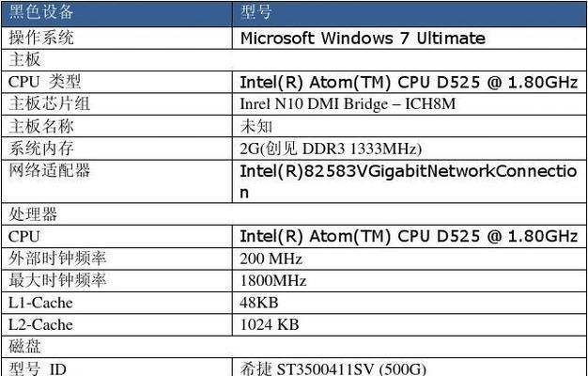Select the Intel(R)82583V Gigabit network adapter value
Screen dimensions: 588x376
point(410,181)
